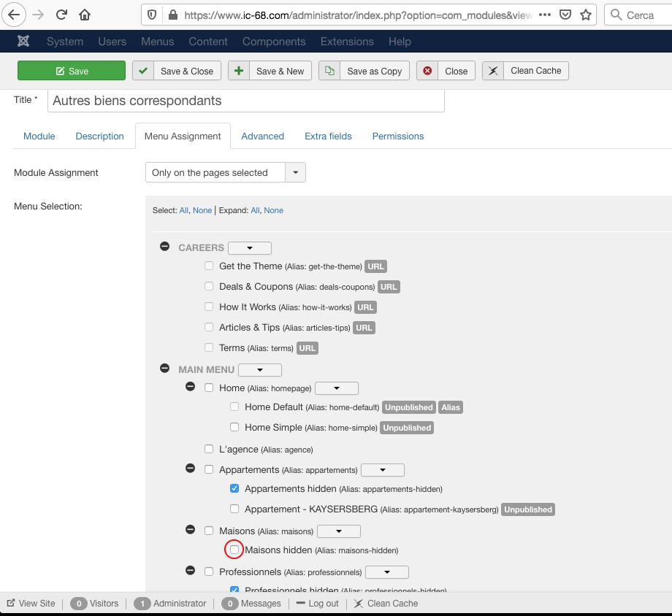
Task: Click the red X icon of Close
Action: [427, 71]
